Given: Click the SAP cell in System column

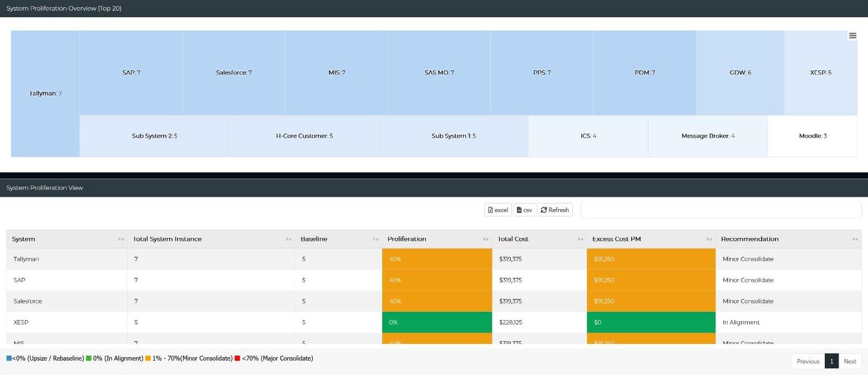Looking at the screenshot, I should (x=67, y=280).
